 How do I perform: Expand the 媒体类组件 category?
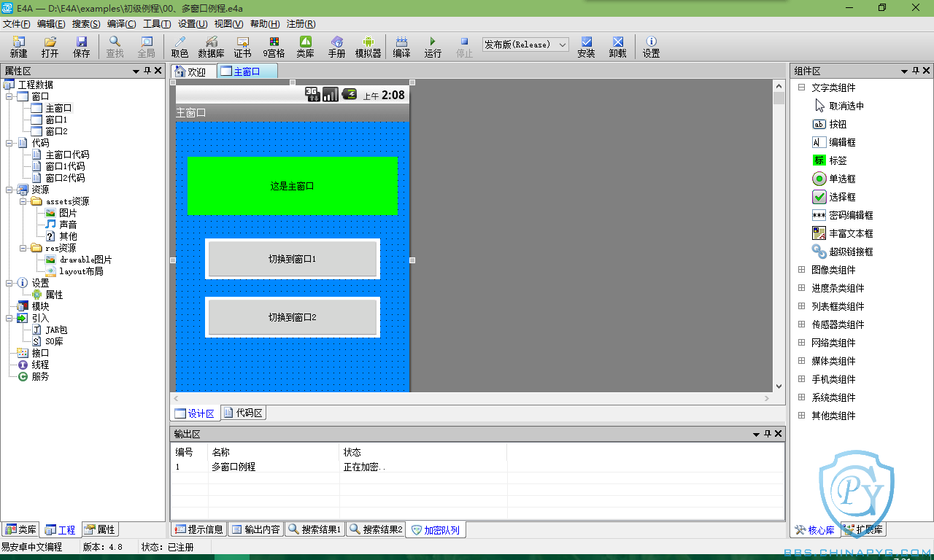pyautogui.click(x=801, y=361)
